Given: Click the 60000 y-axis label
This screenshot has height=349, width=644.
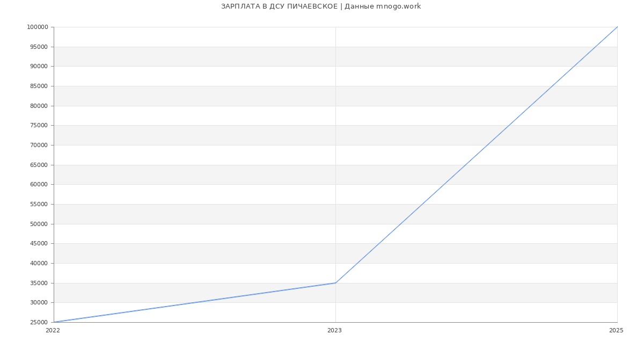Looking at the screenshot, I should coord(39,185).
